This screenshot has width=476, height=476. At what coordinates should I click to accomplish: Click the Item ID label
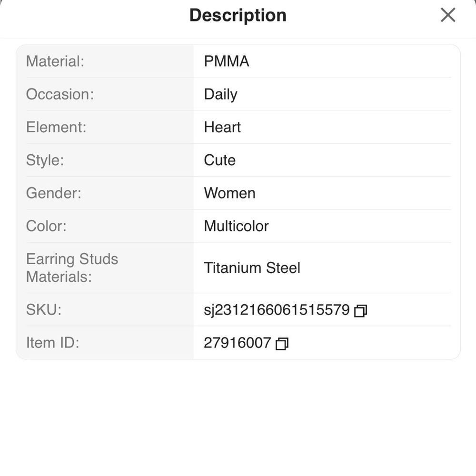[52, 343]
